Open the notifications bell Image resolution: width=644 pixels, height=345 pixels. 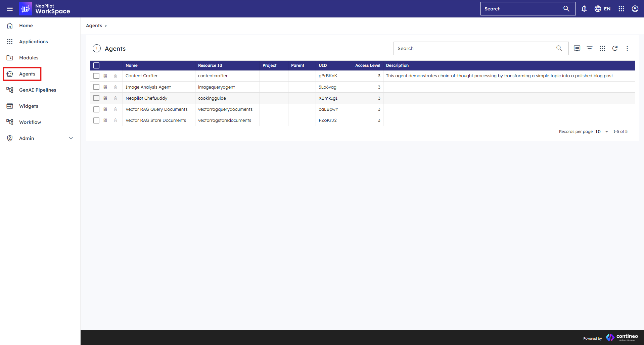584,9
